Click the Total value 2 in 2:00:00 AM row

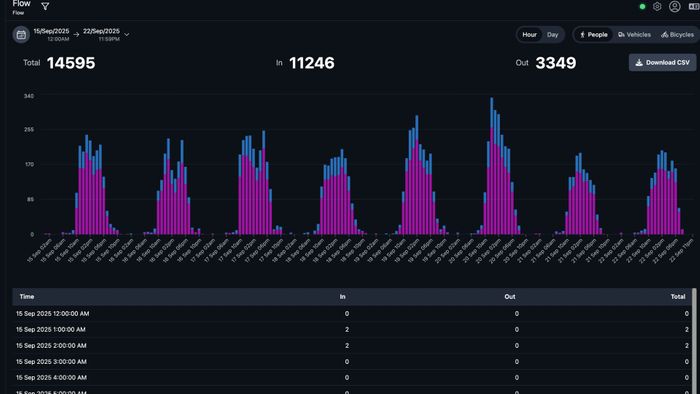(x=687, y=346)
